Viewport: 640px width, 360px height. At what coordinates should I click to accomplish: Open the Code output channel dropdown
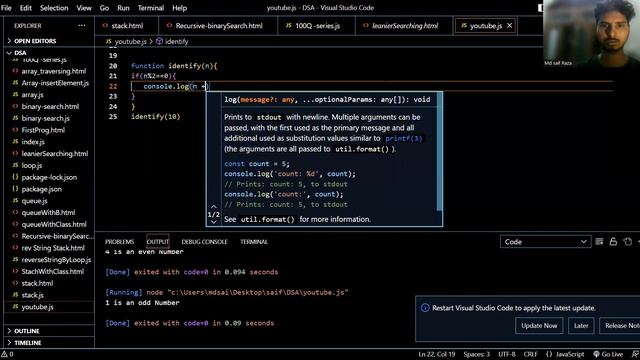coord(545,242)
